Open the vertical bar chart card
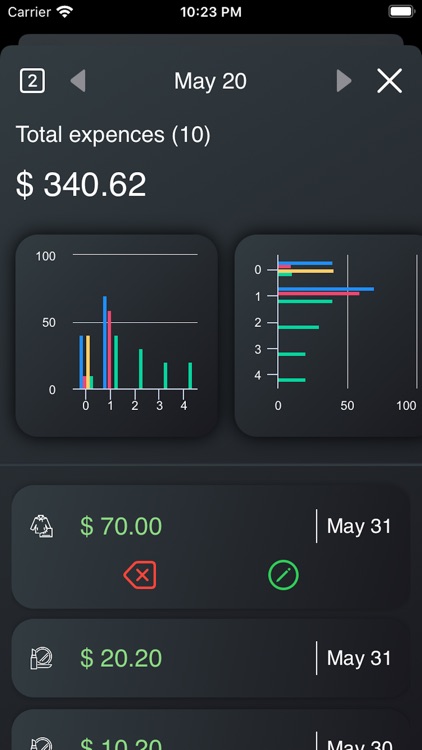The width and height of the screenshot is (422, 750). (117, 335)
